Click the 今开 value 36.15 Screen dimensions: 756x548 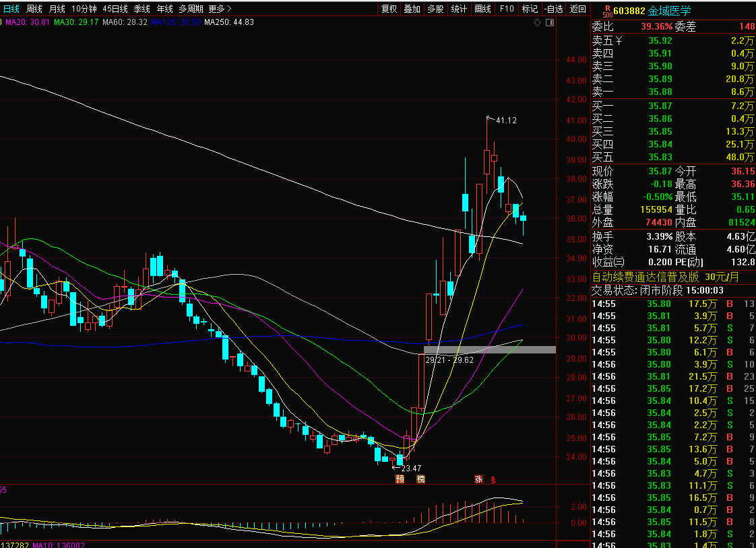(x=743, y=171)
